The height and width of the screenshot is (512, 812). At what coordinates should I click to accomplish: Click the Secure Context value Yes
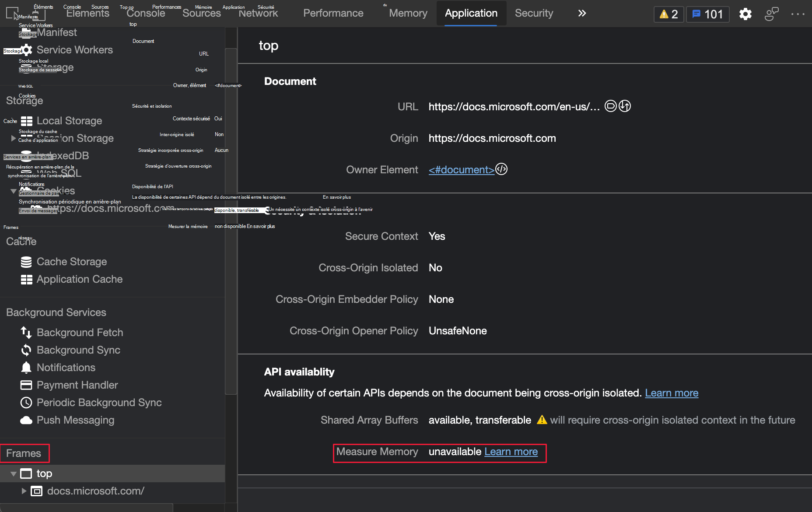(437, 236)
